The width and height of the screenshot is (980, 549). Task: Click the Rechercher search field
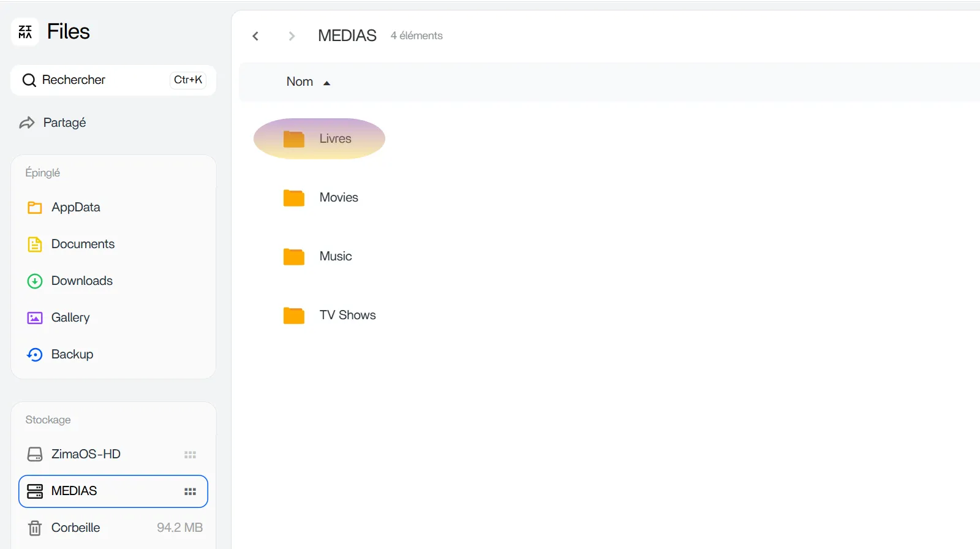98,80
